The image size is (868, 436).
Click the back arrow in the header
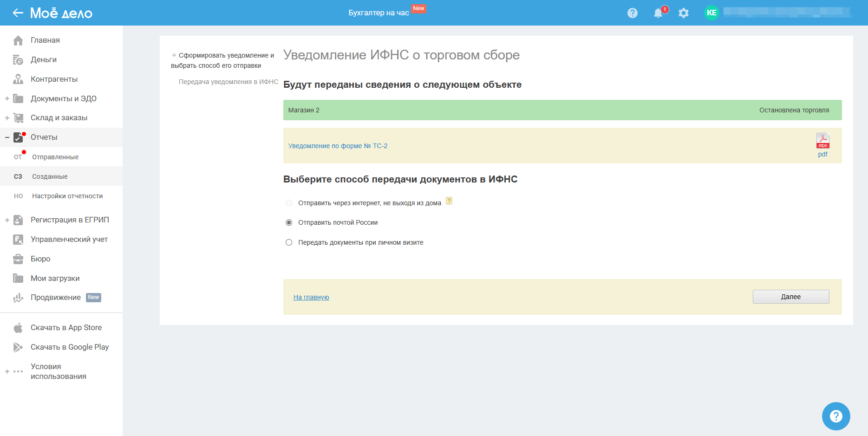tap(18, 13)
